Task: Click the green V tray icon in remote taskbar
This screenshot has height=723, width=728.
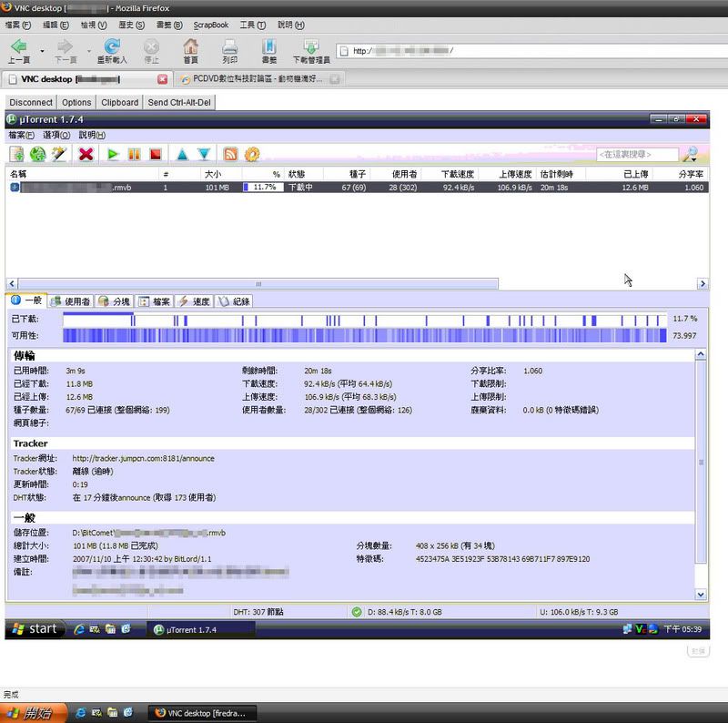Action: click(641, 629)
